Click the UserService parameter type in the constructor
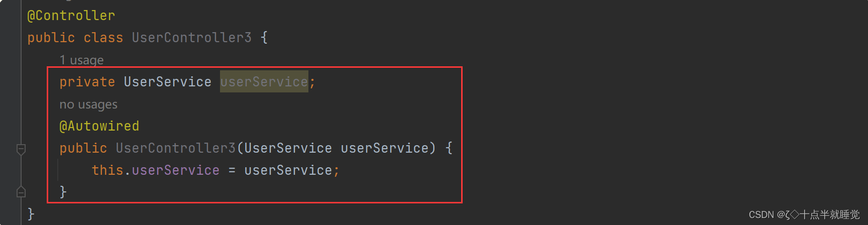 pyautogui.click(x=288, y=148)
